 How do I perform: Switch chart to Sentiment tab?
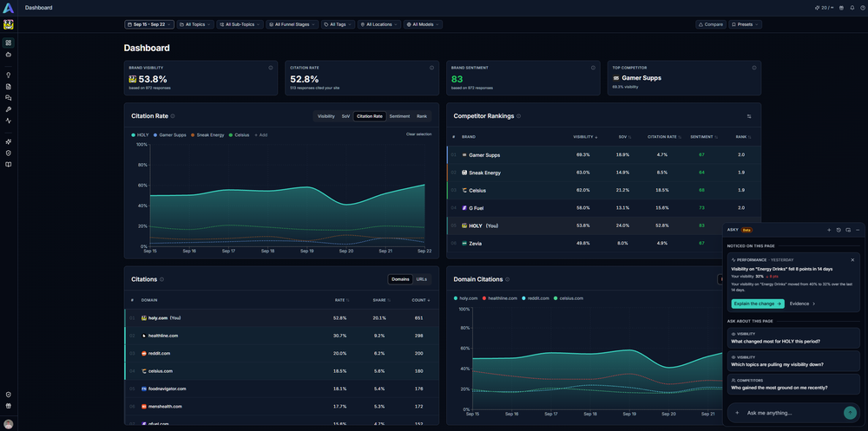(x=399, y=116)
